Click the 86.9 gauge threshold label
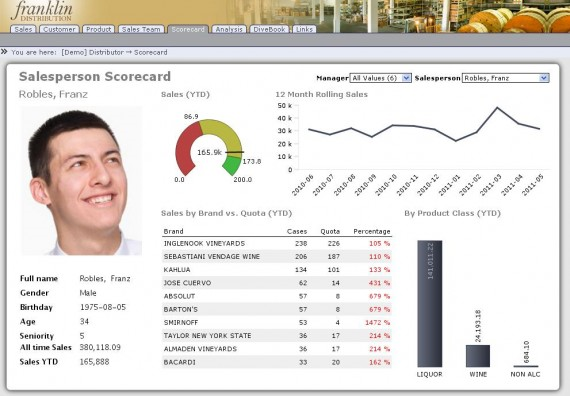Viewport: 570px width, 396px height. [191, 116]
